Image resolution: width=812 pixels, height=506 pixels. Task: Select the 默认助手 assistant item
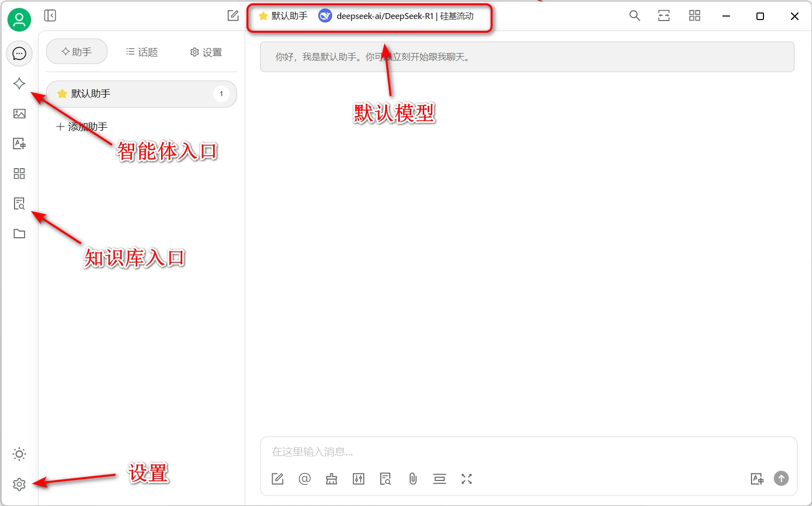(142, 94)
